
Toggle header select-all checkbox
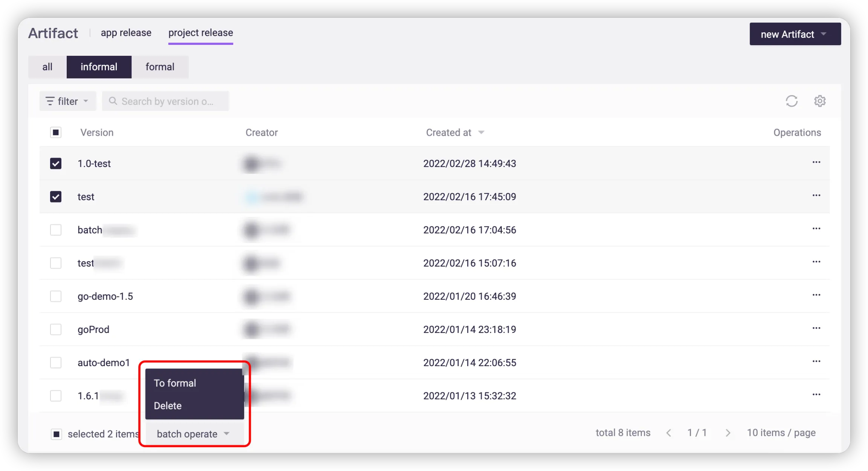(x=56, y=132)
